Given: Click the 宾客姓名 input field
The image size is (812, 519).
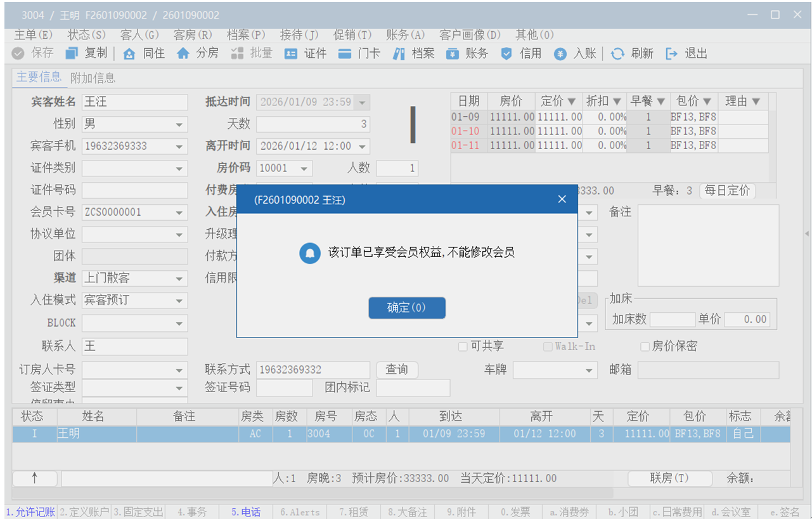Looking at the screenshot, I should pyautogui.click(x=135, y=103).
